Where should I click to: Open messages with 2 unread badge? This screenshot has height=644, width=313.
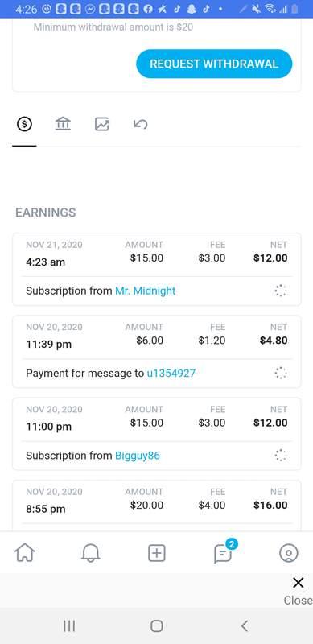click(224, 552)
